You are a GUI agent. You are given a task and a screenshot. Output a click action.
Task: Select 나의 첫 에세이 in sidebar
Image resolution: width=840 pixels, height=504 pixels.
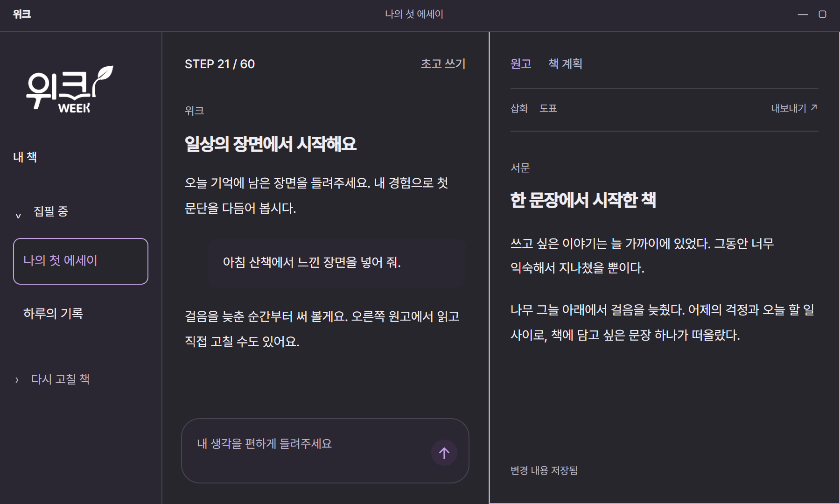[x=81, y=261]
